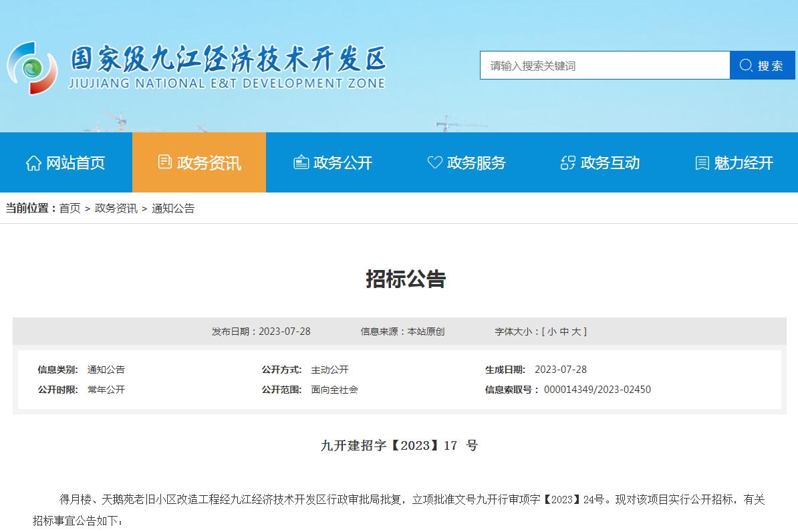The height and width of the screenshot is (532, 798).
Task: Select the 政务互动 menu text
Action: click(x=610, y=163)
